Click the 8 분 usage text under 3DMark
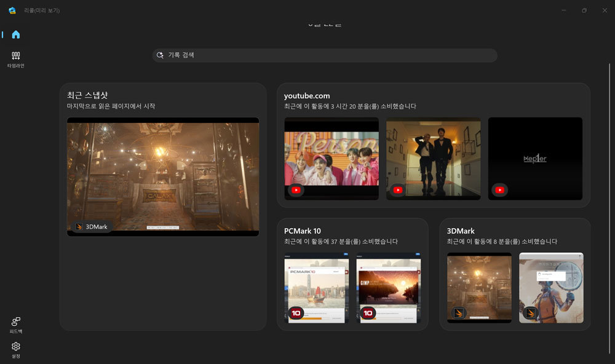The width and height of the screenshot is (615, 364). pos(501,242)
